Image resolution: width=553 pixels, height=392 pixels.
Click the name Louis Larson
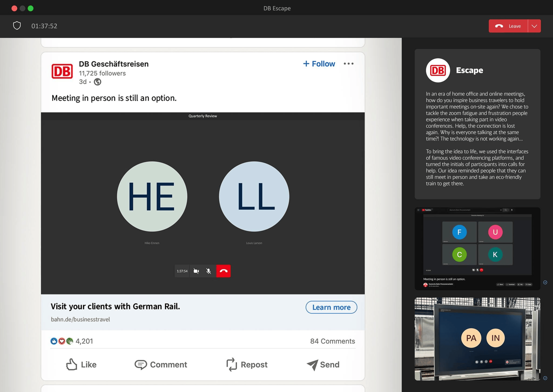coord(254,243)
